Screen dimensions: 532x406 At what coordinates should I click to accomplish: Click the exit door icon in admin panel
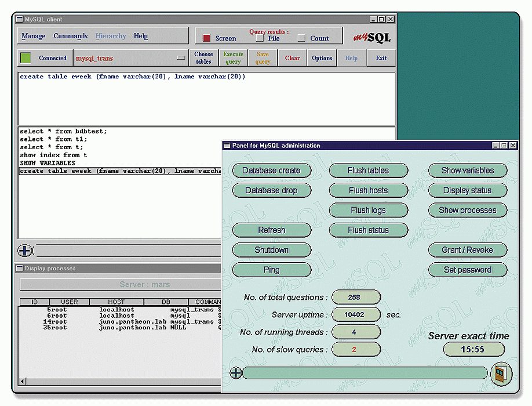(501, 374)
